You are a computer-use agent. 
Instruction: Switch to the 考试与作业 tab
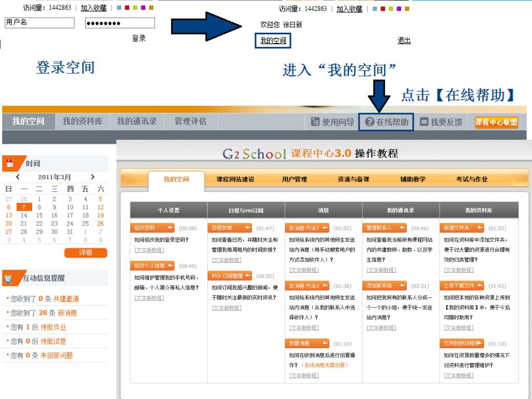[472, 179]
